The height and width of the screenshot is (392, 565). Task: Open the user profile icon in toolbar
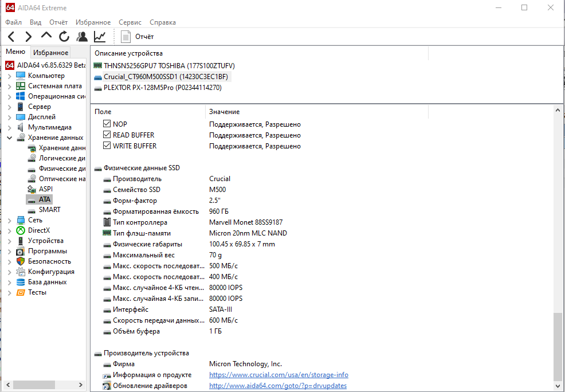[x=82, y=36]
